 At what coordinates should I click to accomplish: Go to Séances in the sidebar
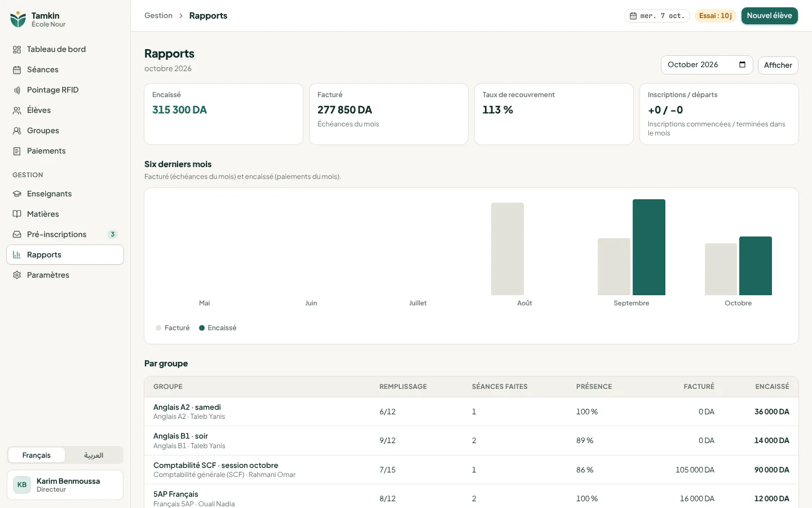(65, 70)
